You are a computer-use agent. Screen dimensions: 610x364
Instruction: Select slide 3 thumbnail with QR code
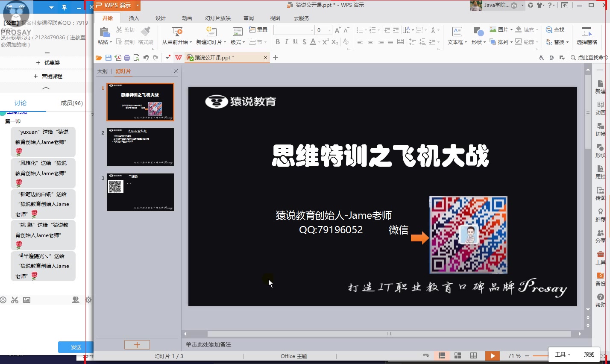(140, 192)
